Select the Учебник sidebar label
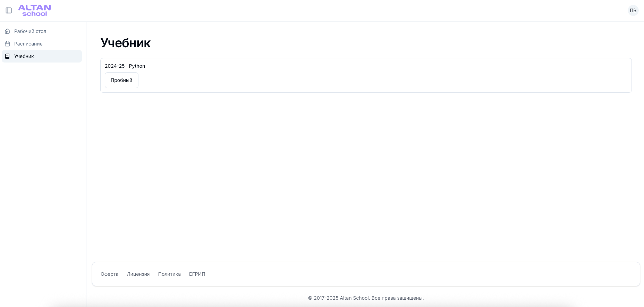The image size is (644, 307). pos(24,56)
